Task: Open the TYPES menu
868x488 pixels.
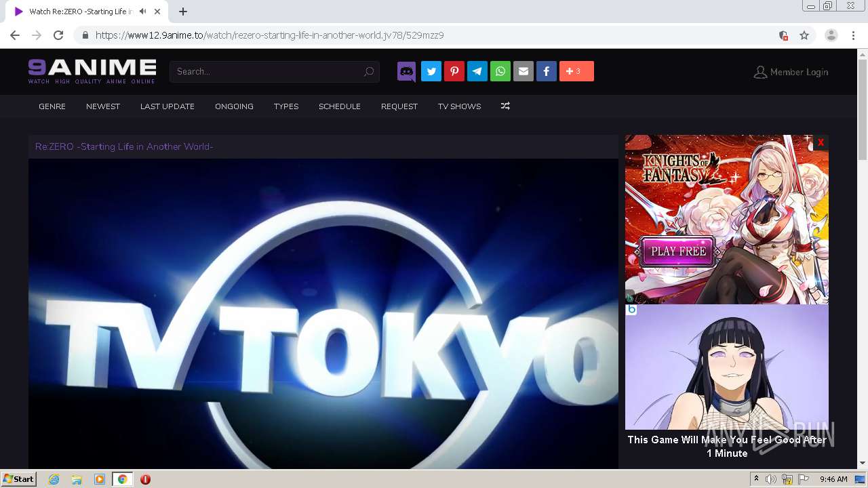Action: point(286,106)
